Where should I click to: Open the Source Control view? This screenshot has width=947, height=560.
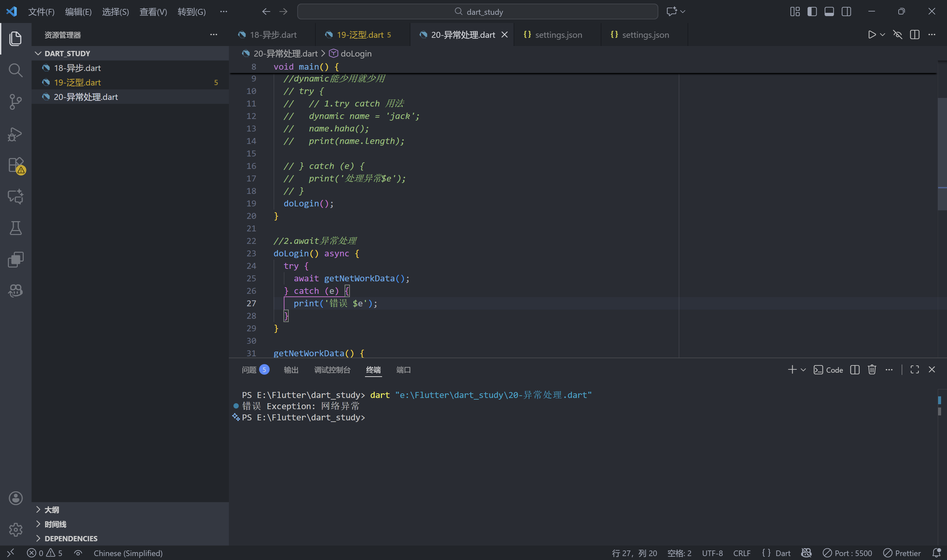click(x=15, y=102)
